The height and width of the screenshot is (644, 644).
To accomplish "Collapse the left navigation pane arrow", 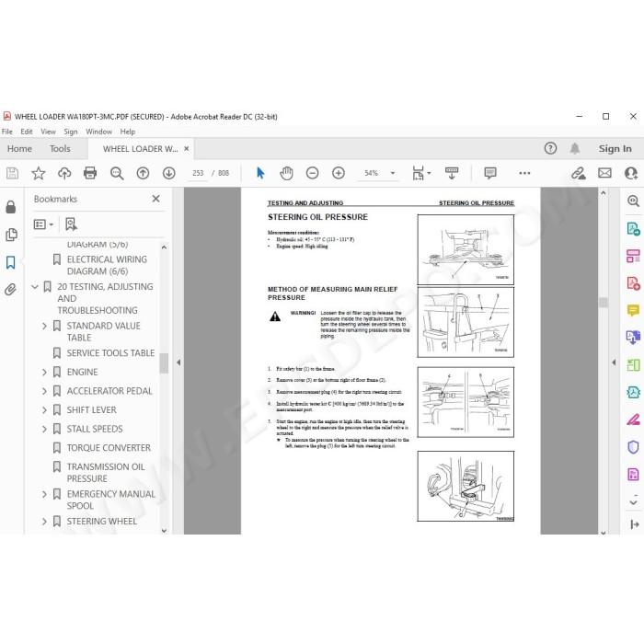I will pyautogui.click(x=178, y=362).
